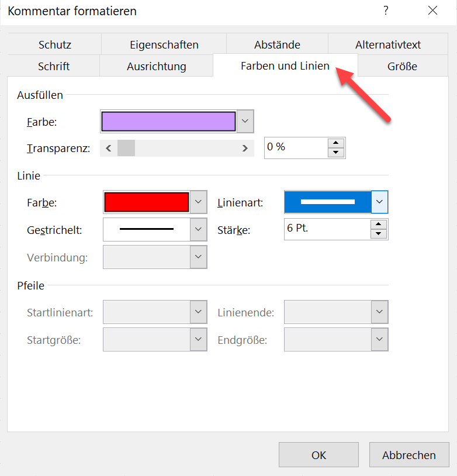Click the Abbrechen button
The width and height of the screenshot is (457, 476).
tap(409, 455)
